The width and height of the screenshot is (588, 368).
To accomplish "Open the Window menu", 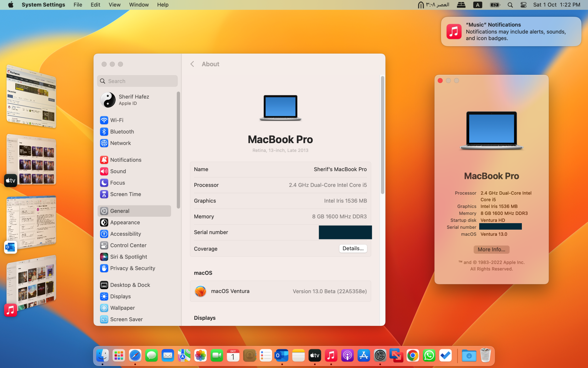I will 139,5.
